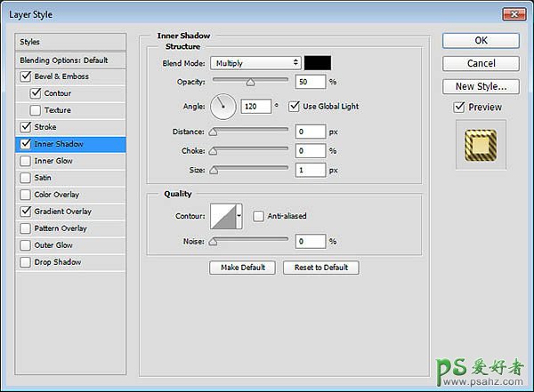Select Blending Options: Default
This screenshot has height=392, width=534.
64,60
